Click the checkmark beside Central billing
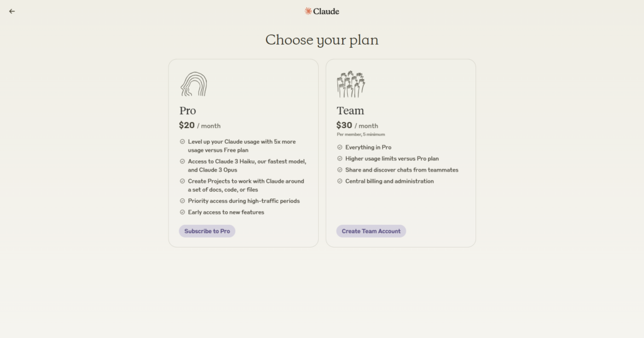The width and height of the screenshot is (644, 338). click(340, 181)
